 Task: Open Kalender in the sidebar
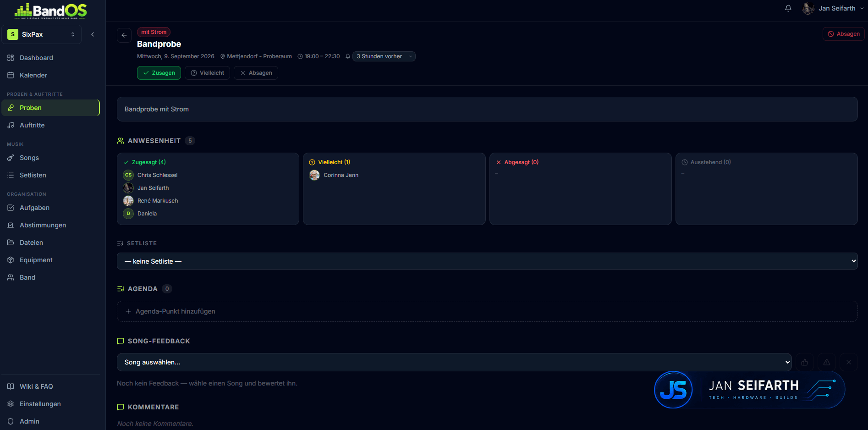[50, 75]
